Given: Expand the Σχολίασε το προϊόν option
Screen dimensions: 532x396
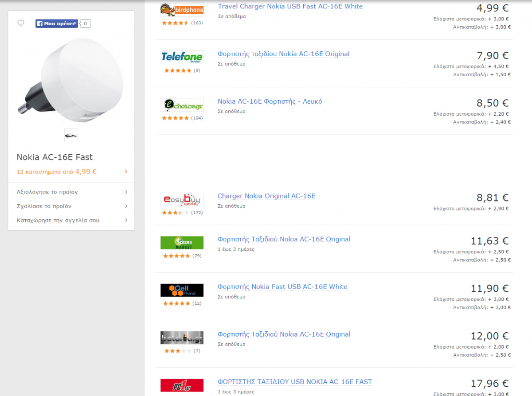Looking at the screenshot, I should coord(72,206).
